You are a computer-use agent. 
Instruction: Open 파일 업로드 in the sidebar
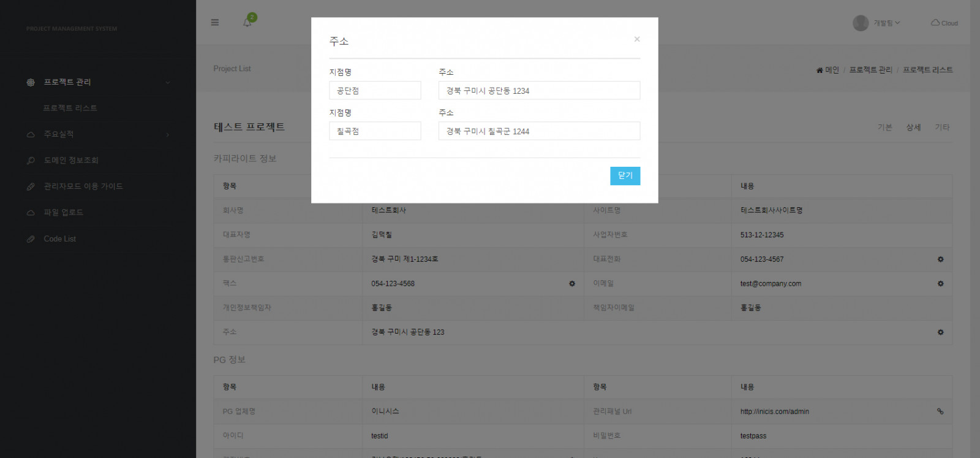coord(63,213)
